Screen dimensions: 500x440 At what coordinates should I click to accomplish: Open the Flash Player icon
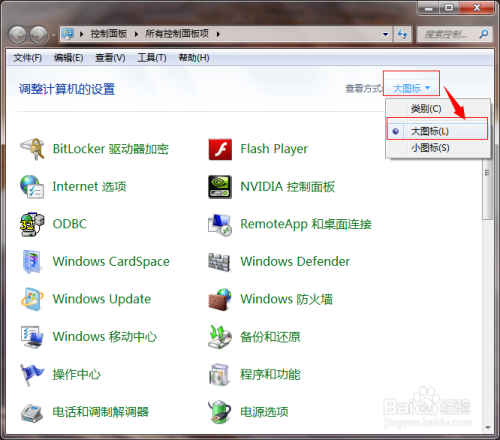pos(220,149)
